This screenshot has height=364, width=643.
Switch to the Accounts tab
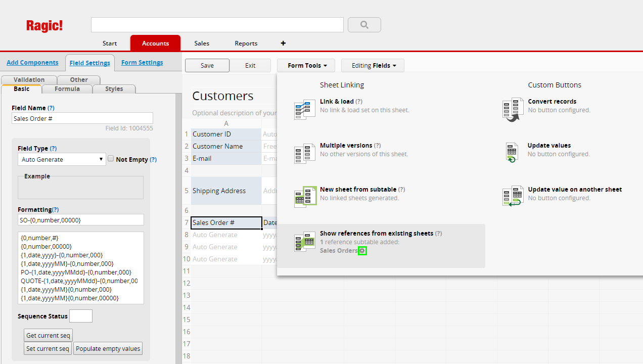click(x=155, y=43)
